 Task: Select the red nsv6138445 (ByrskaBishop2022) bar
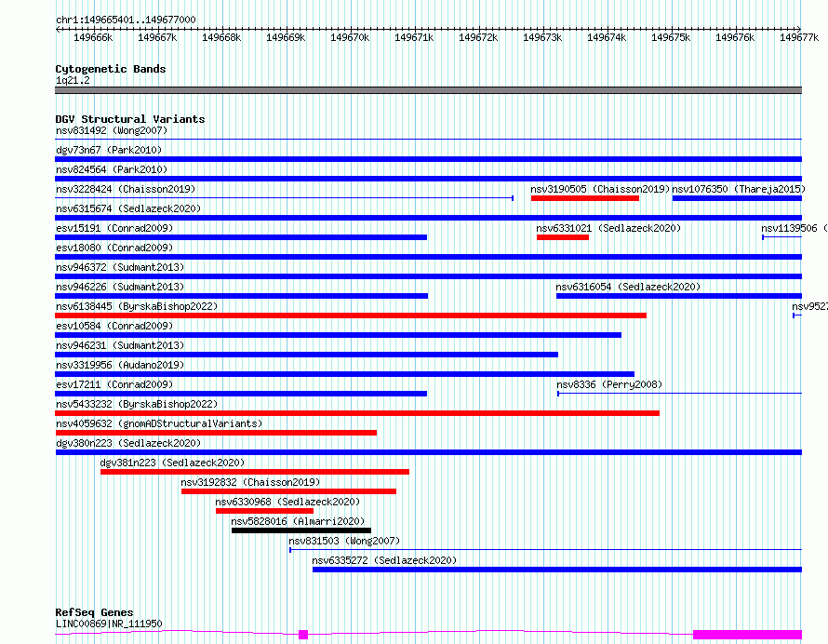click(351, 315)
